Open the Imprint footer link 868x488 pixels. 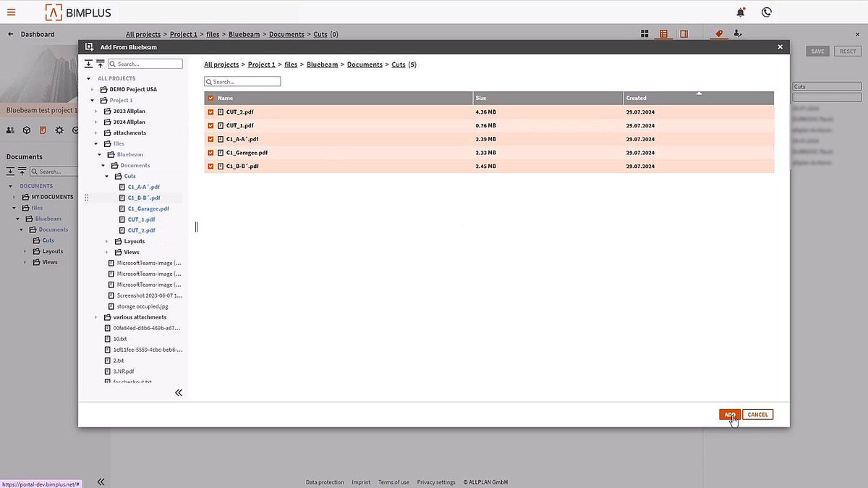tap(361, 482)
